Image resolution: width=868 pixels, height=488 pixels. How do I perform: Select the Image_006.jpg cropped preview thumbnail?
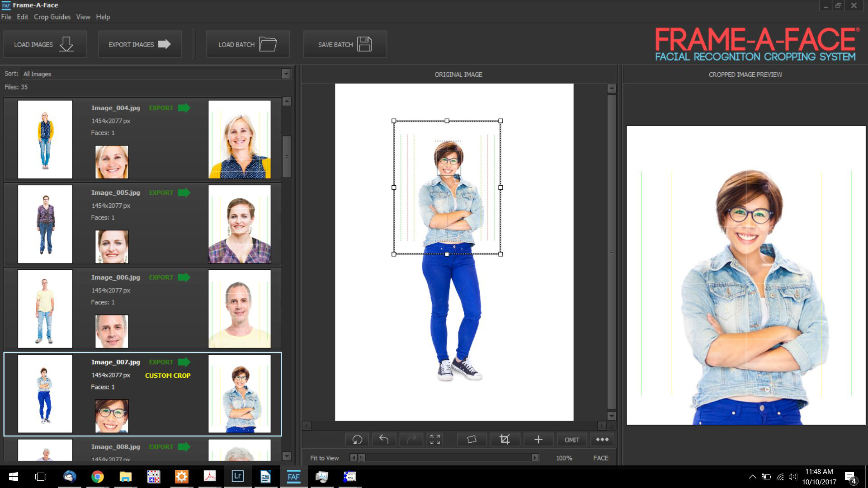pos(240,309)
